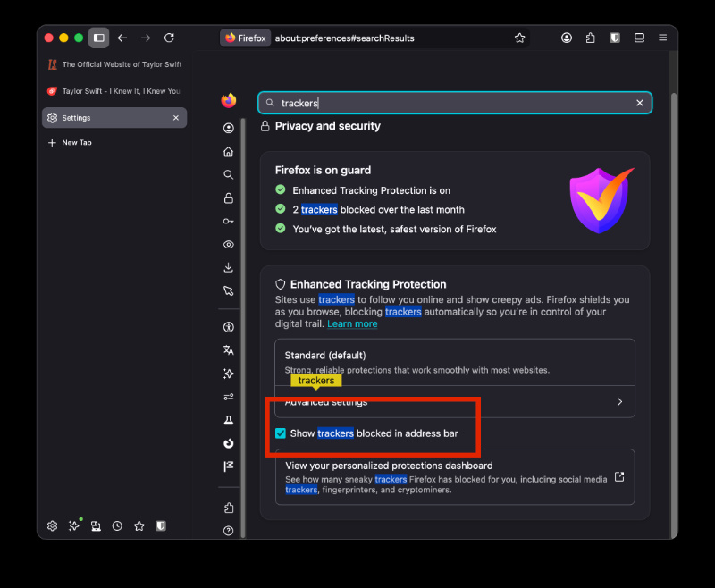Open the Extensions puzzle icon in toolbar
The width and height of the screenshot is (715, 588).
pyautogui.click(x=590, y=38)
